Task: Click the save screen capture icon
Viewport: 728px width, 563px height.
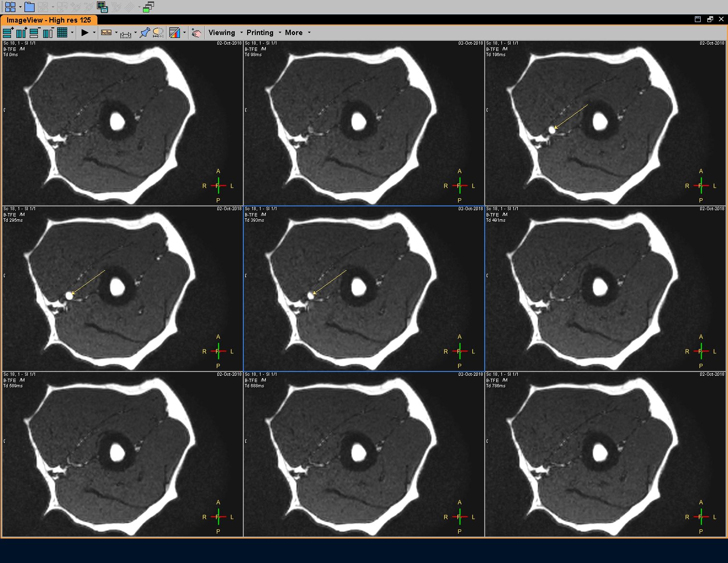Action: 102,7
